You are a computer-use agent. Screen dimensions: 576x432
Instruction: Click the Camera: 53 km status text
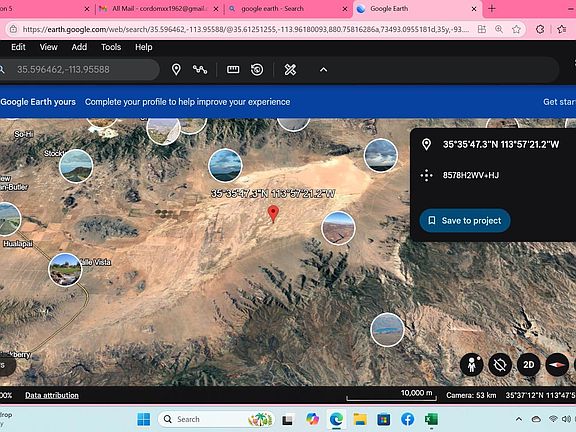(x=471, y=395)
